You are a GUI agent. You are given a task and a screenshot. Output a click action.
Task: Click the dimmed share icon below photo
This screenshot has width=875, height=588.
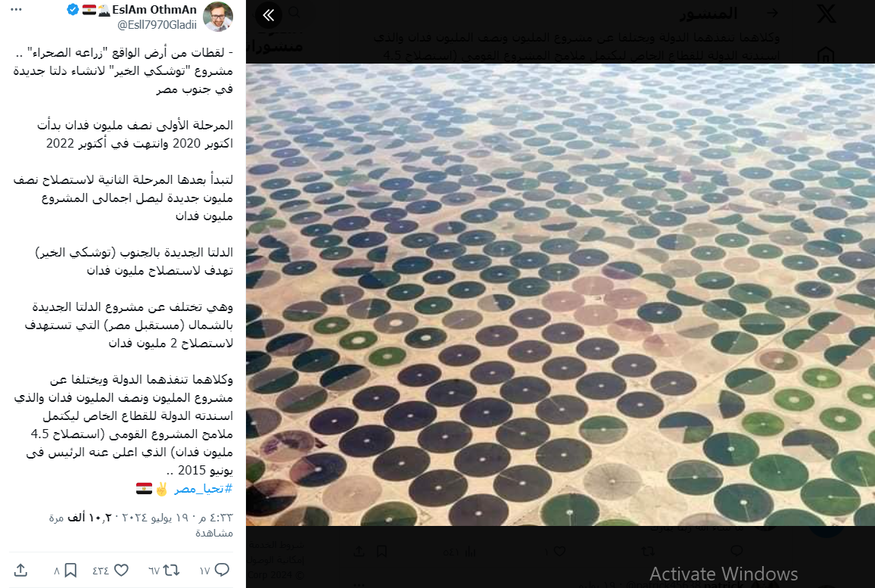click(x=359, y=551)
